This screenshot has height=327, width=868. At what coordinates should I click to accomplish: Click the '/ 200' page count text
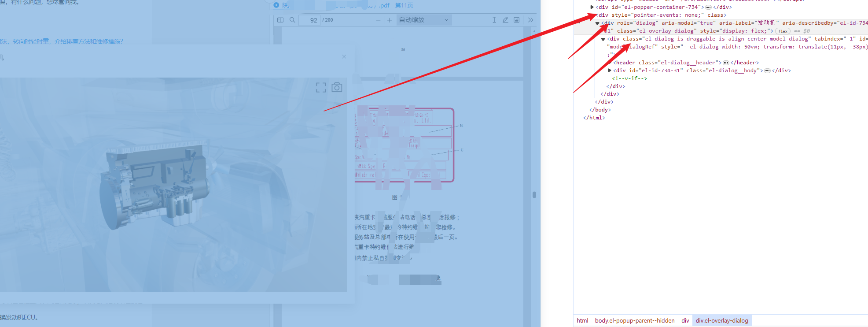327,20
